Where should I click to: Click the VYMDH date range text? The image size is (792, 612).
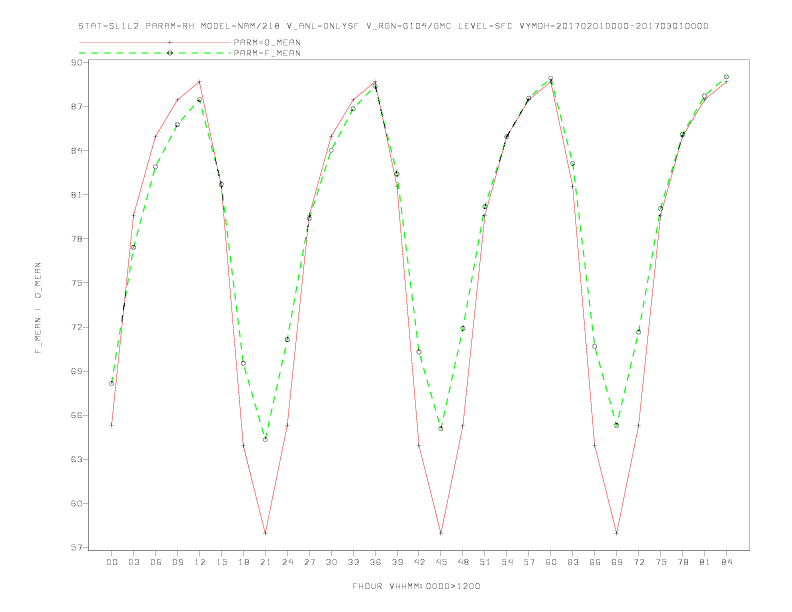614,26
